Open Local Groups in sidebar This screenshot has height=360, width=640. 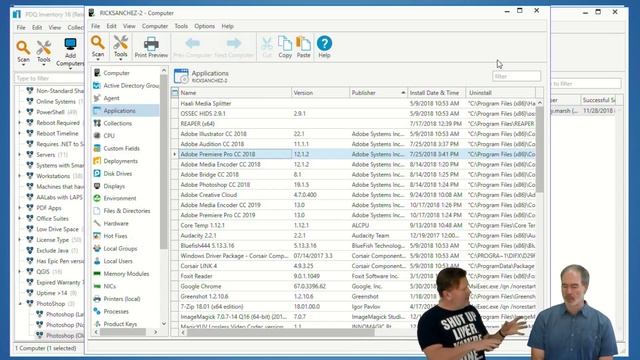coord(120,249)
